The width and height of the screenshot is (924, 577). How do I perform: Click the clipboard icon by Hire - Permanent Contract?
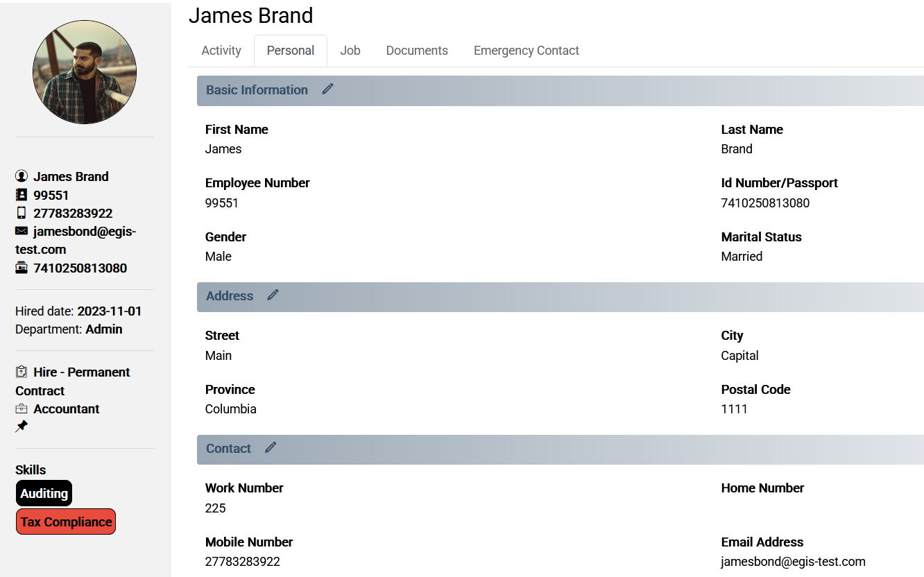point(22,372)
